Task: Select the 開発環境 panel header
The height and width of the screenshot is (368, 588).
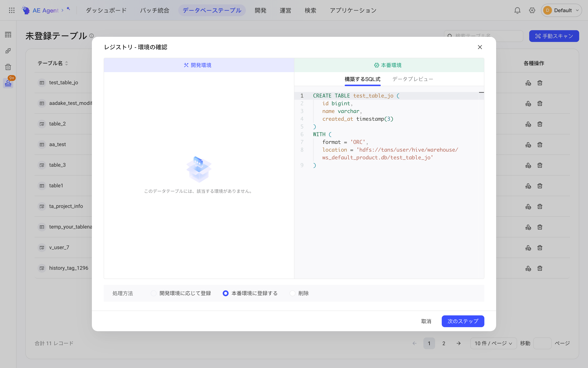Action: pyautogui.click(x=199, y=65)
